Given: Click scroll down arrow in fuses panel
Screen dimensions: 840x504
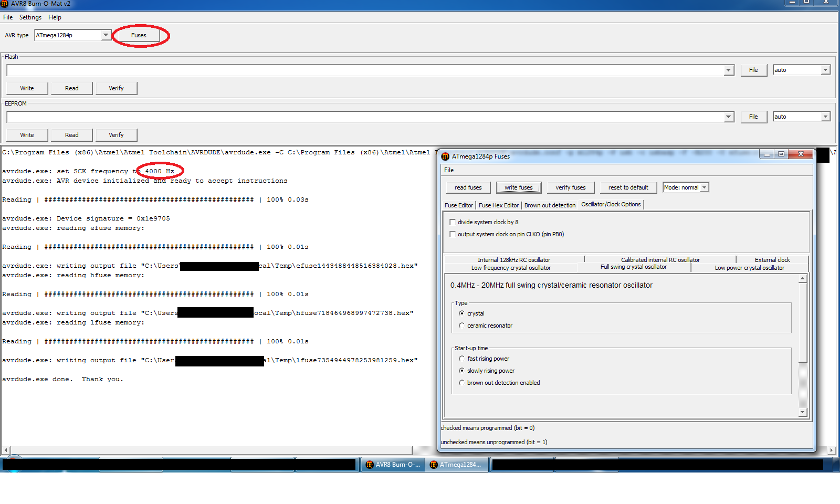Looking at the screenshot, I should click(802, 413).
